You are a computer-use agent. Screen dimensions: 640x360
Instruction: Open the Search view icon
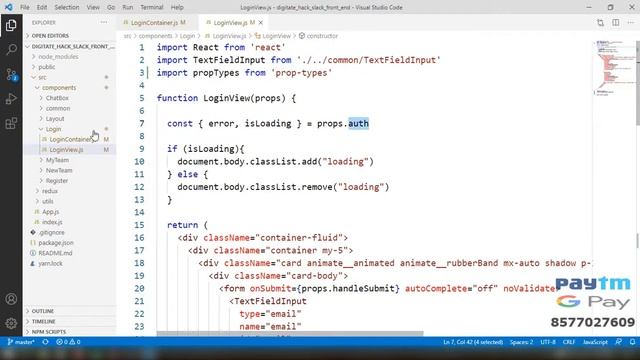pyautogui.click(x=11, y=50)
